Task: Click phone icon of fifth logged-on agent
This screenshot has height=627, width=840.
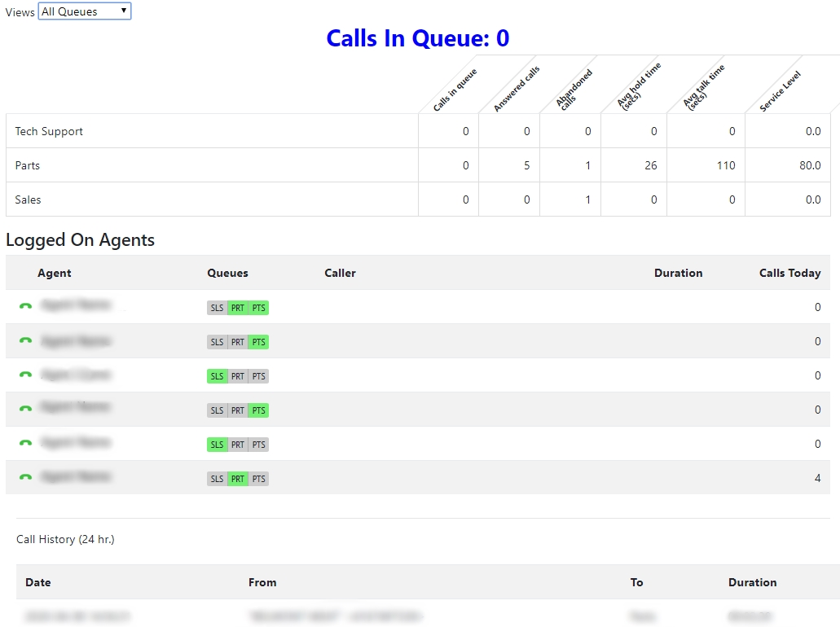Action: [x=26, y=443]
